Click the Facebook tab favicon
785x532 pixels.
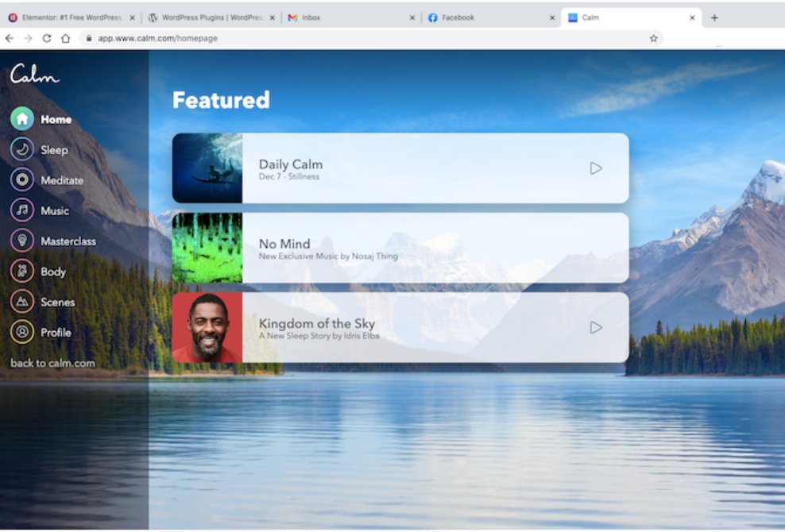(433, 17)
